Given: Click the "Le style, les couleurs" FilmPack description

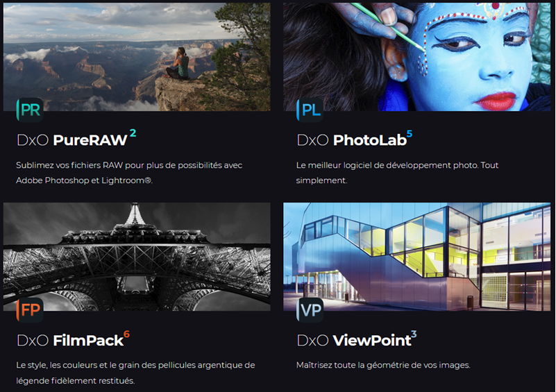Looking at the screenshot, I should (135, 373).
